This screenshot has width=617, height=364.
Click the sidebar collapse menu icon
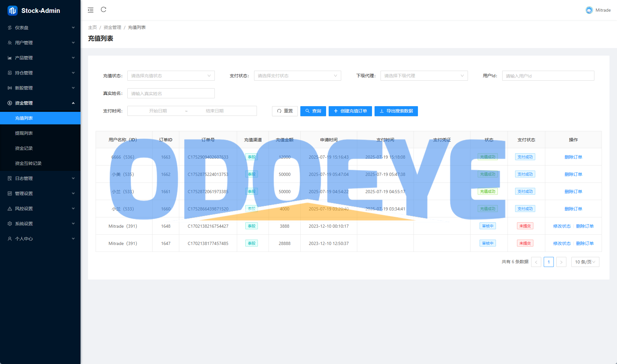tap(91, 10)
